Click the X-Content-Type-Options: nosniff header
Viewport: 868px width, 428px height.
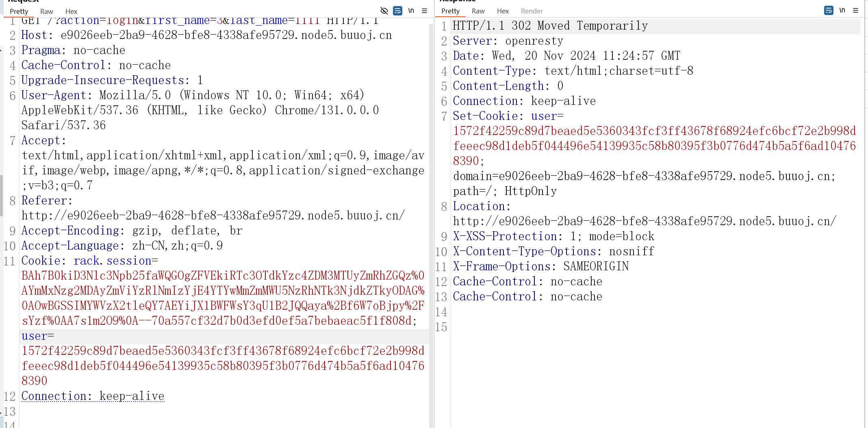click(x=553, y=252)
